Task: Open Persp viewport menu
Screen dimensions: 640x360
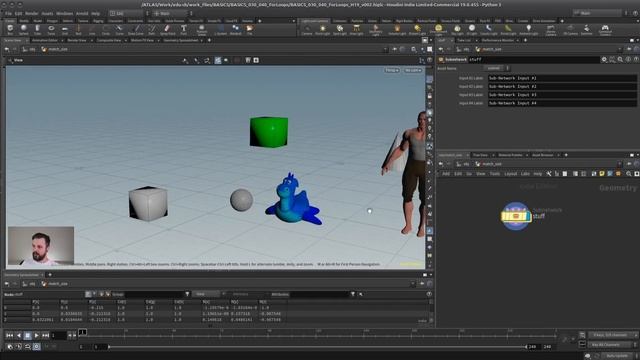Action: pyautogui.click(x=392, y=70)
